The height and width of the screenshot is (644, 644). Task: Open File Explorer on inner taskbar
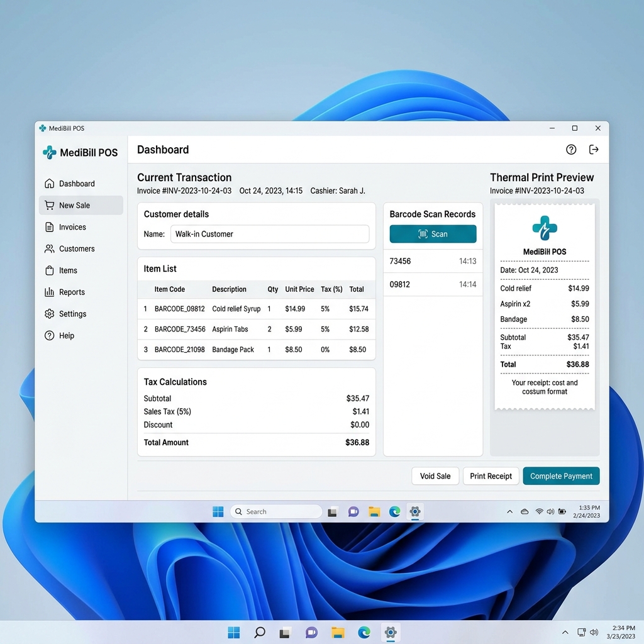(374, 512)
